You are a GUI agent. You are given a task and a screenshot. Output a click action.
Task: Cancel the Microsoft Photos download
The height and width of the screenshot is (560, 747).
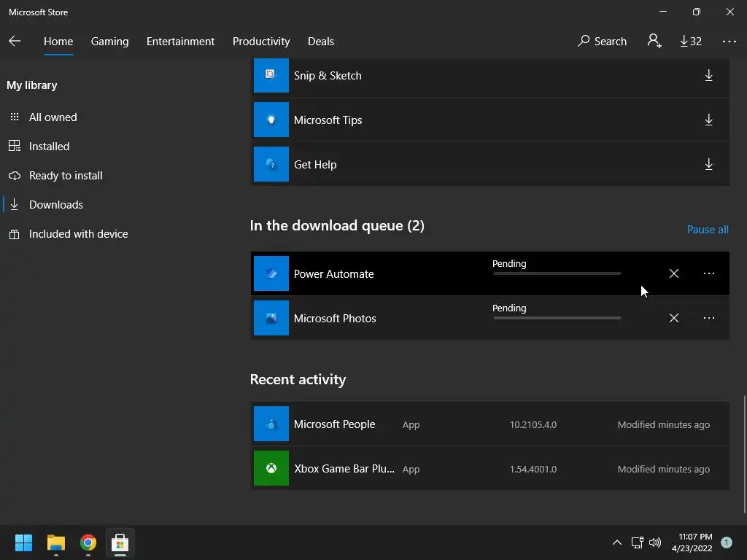pos(673,318)
